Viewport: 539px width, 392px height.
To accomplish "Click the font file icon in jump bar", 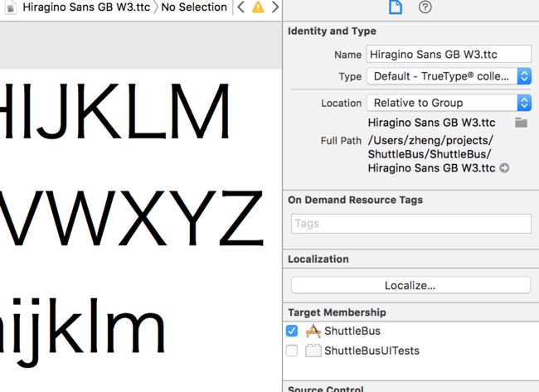I will 11,7.
